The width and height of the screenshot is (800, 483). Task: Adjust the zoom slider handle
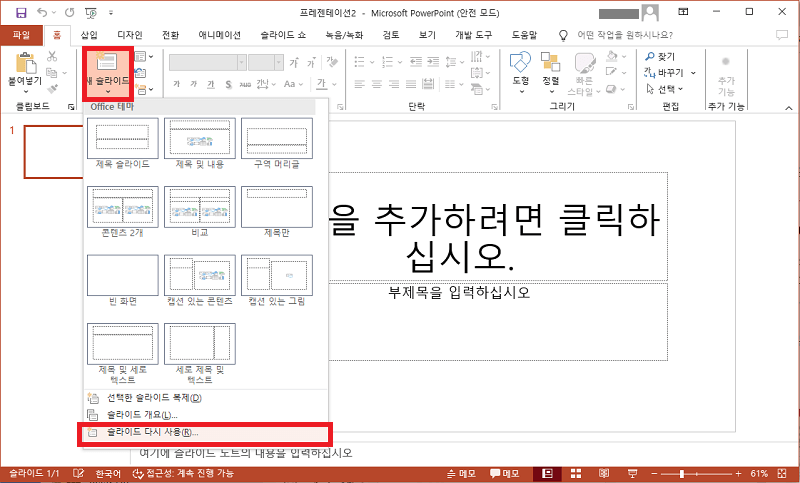[682, 474]
